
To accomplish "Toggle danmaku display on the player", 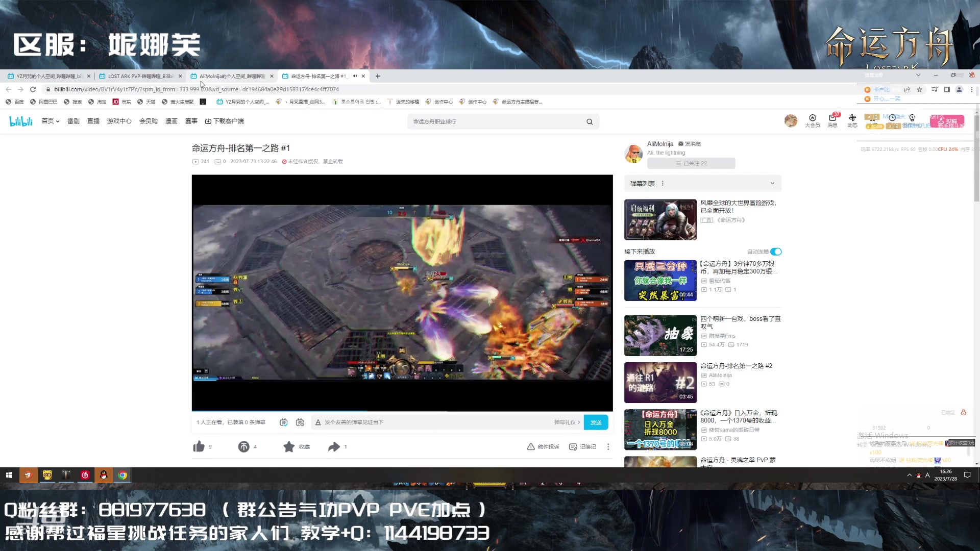I will [x=284, y=422].
